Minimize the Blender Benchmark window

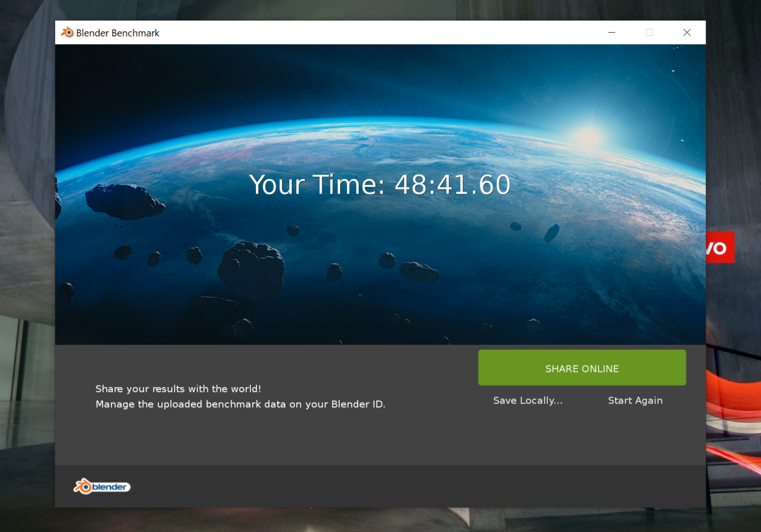coord(612,33)
